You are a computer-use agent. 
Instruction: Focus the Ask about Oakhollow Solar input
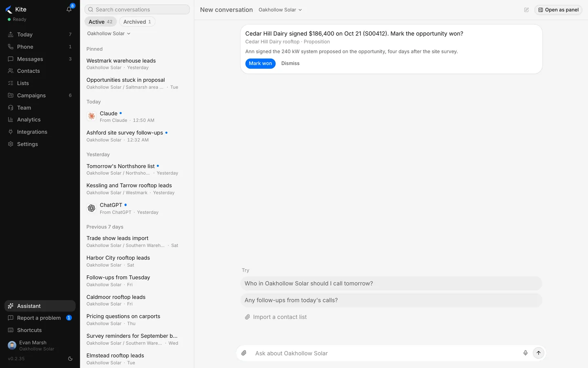coord(386,353)
